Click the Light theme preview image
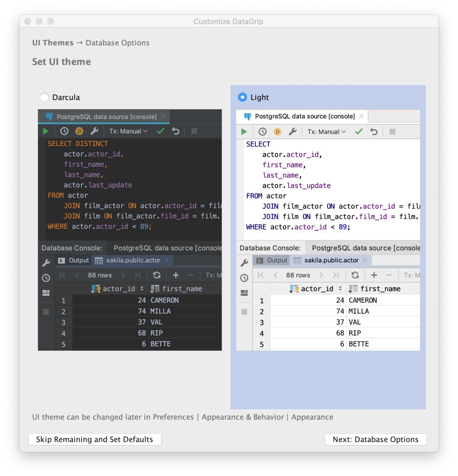Image resolution: width=458 pixels, height=476 pixels. (328, 230)
